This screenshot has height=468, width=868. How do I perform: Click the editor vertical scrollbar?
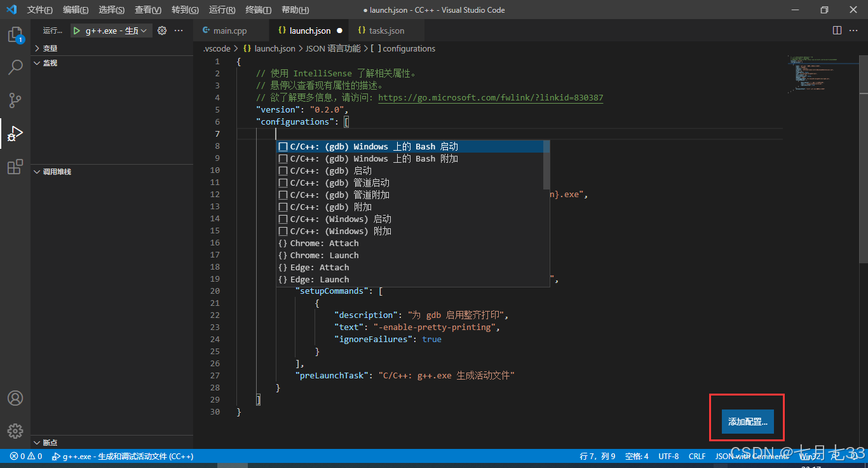(x=864, y=159)
